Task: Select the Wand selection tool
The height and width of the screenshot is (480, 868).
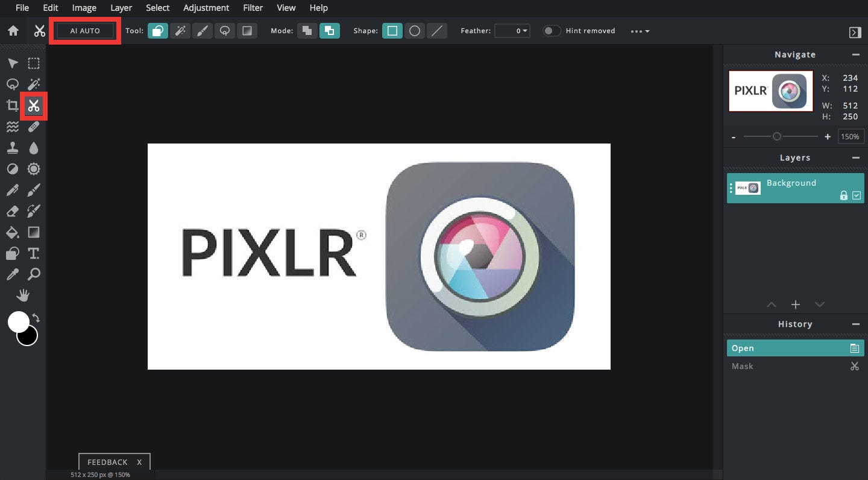Action: coord(34,84)
